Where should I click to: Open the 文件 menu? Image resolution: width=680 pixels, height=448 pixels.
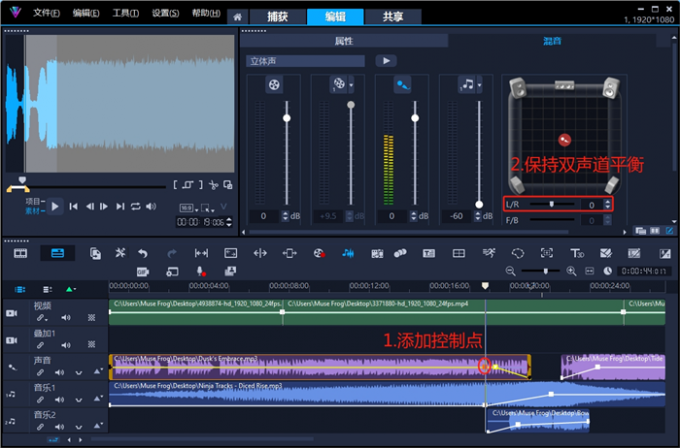click(46, 14)
